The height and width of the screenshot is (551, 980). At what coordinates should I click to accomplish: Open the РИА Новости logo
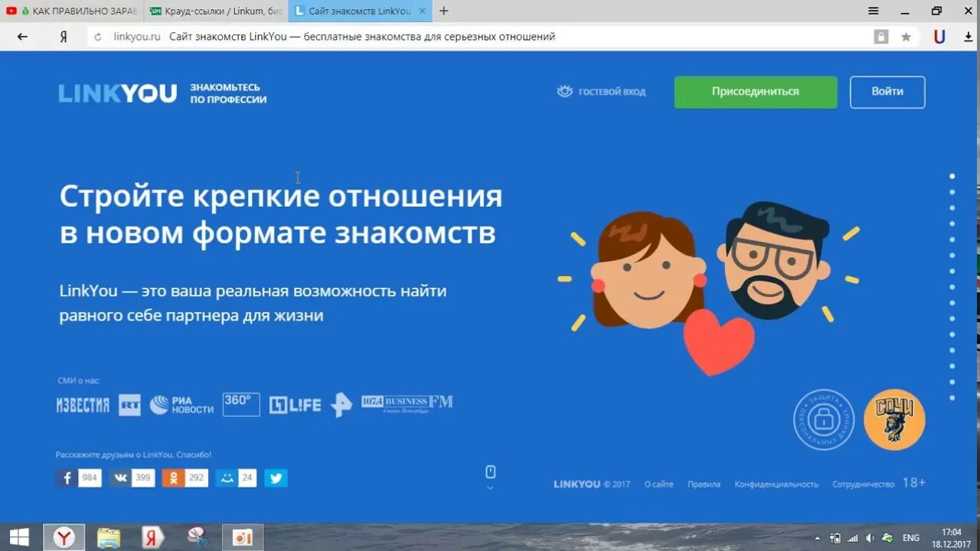point(181,405)
